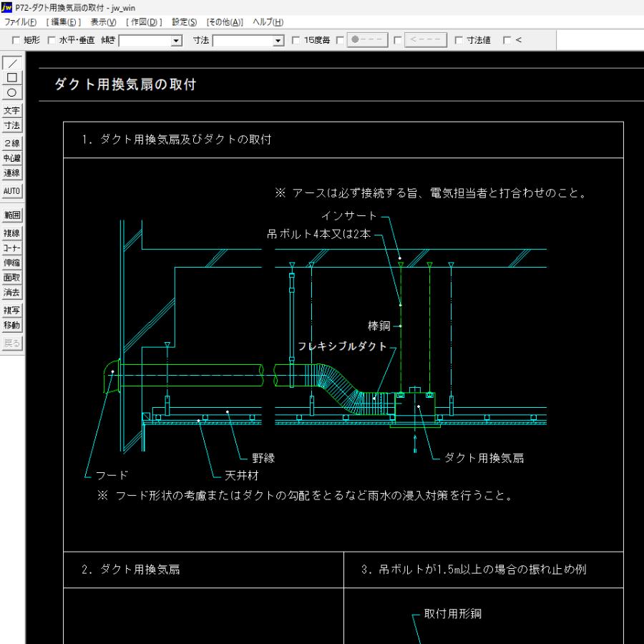The width and height of the screenshot is (644, 644).
Task: Click the 吊ボルト4本又は2本 label
Action: 318,234
